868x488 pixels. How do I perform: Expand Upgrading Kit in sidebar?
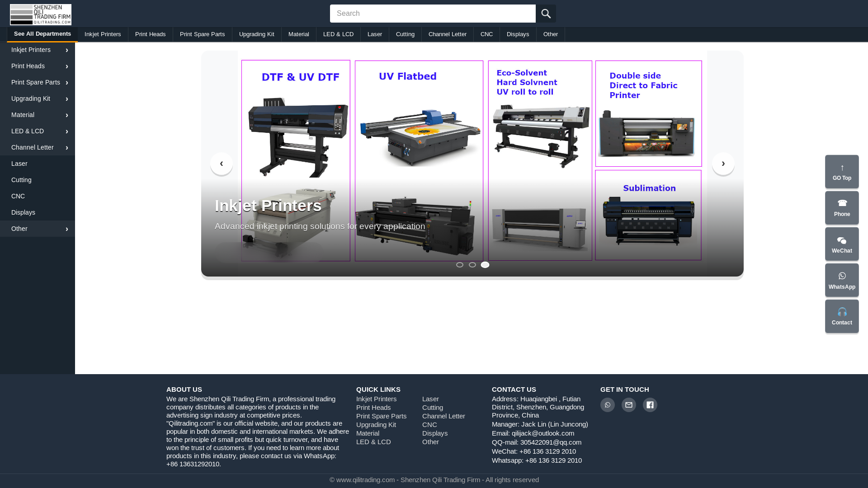[x=38, y=99]
